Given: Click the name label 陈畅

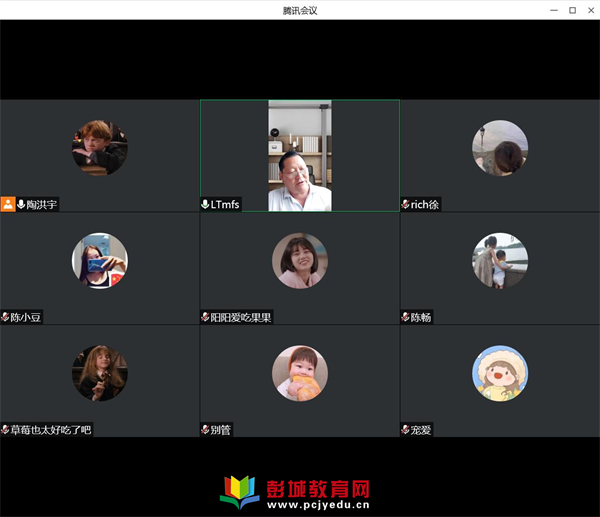Looking at the screenshot, I should click(x=421, y=317).
